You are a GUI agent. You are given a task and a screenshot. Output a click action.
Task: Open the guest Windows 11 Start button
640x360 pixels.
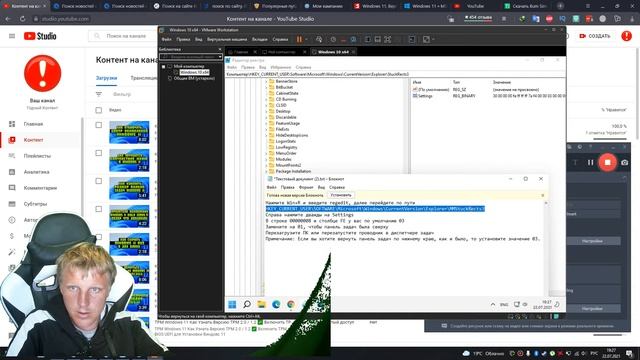(232, 304)
